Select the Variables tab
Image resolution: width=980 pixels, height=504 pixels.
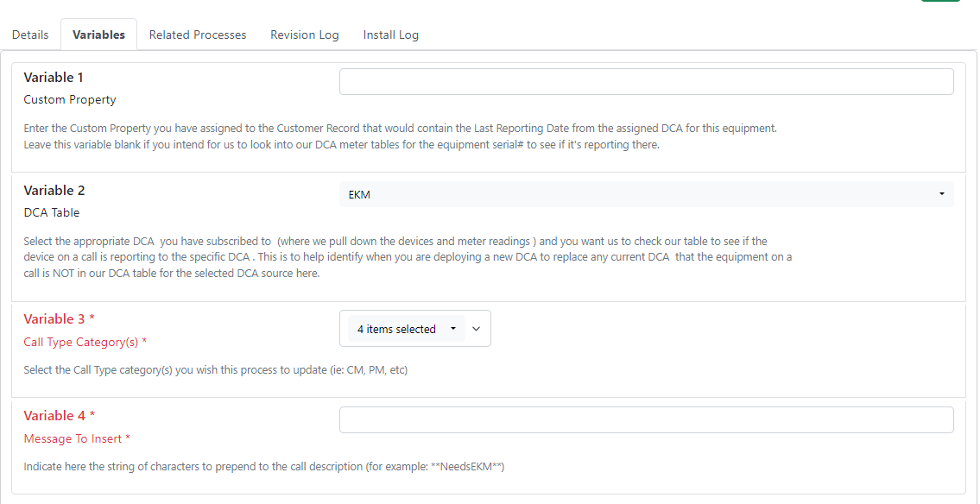(x=98, y=35)
